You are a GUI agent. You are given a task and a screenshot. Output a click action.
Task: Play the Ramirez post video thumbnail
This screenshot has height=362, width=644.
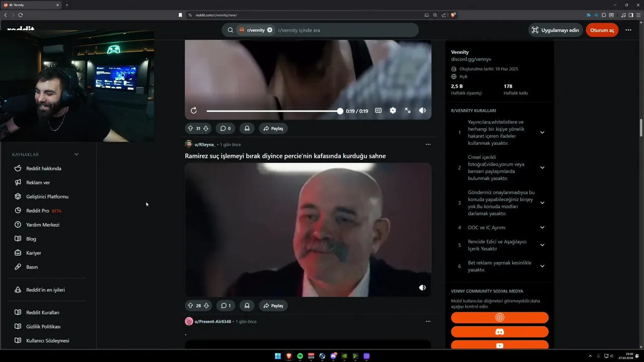(308, 230)
